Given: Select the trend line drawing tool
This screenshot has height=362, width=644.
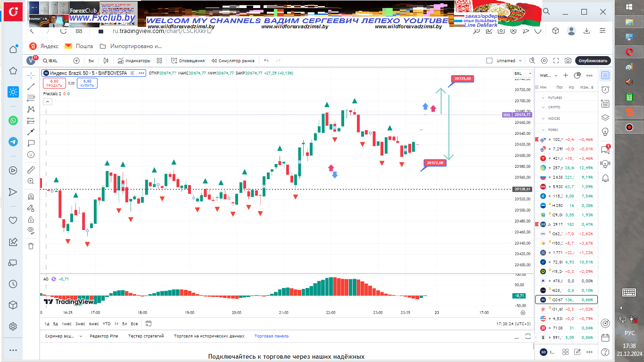Looking at the screenshot, I should 31,87.
